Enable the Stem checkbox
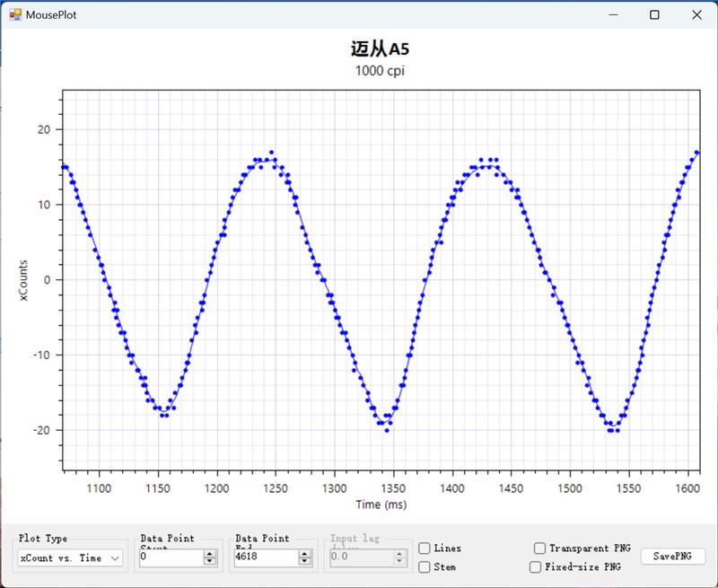718x588 pixels. (425, 567)
